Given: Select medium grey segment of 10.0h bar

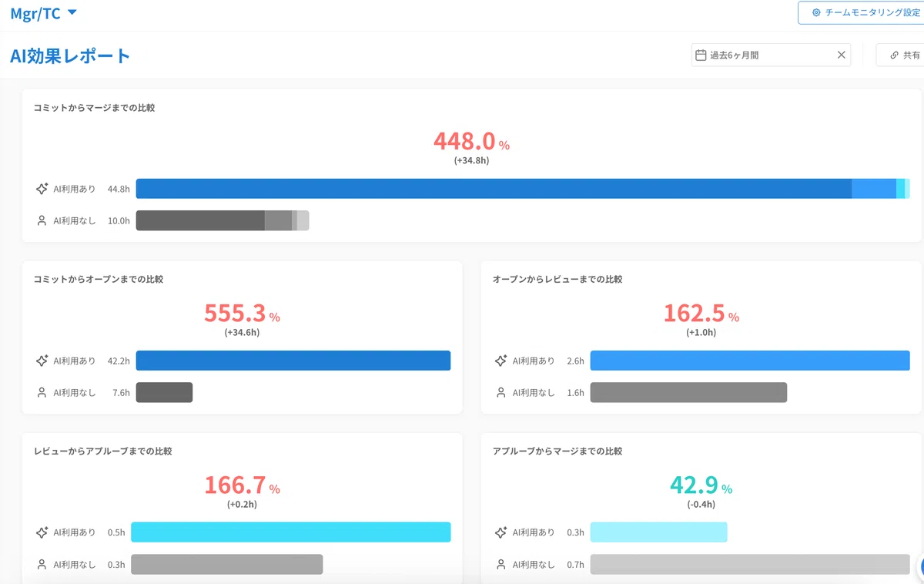Looking at the screenshot, I should [278, 220].
